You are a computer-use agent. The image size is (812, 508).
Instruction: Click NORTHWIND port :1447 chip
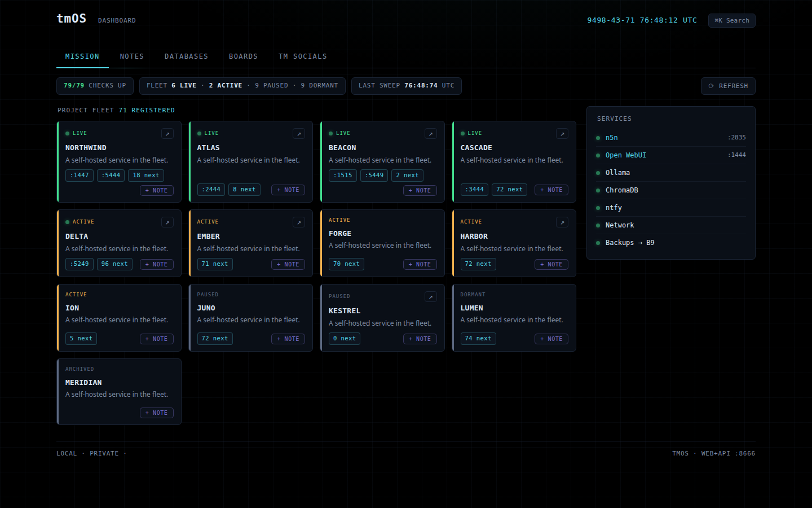tap(80, 176)
